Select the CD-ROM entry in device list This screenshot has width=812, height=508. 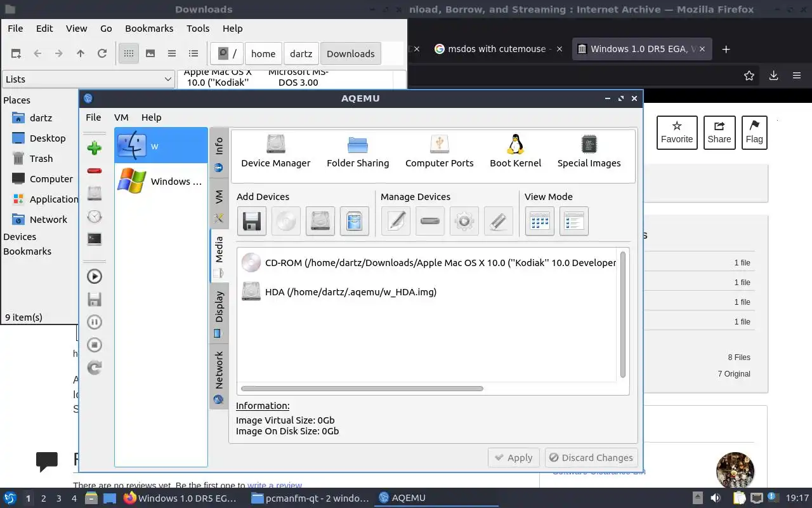[x=428, y=262]
